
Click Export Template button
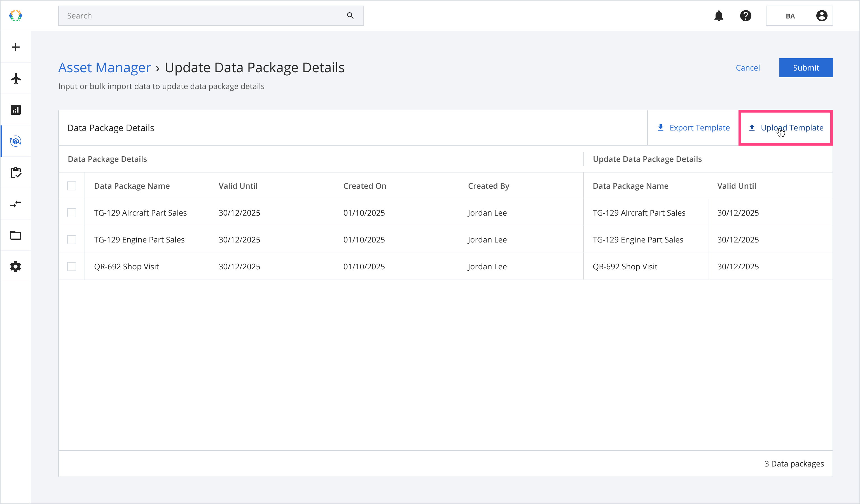click(x=693, y=128)
